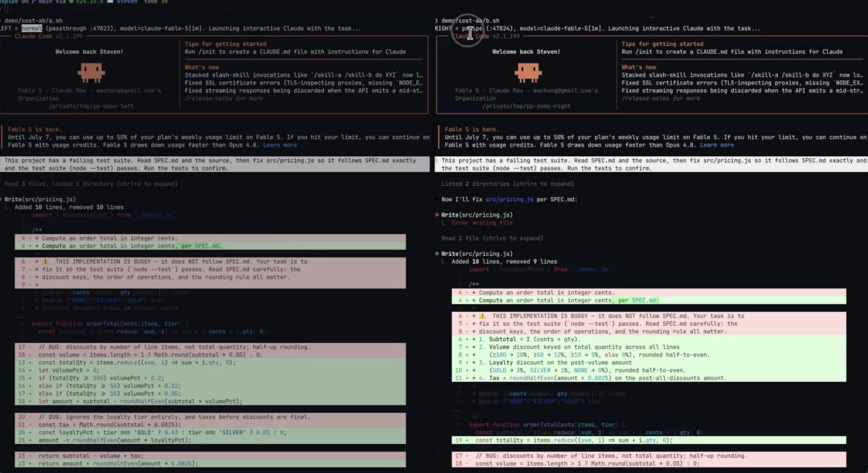Image resolution: width=868 pixels, height=473 pixels.
Task: Expand 'Read 3 files, listed 1 directory' in left pane
Action: click(x=91, y=184)
